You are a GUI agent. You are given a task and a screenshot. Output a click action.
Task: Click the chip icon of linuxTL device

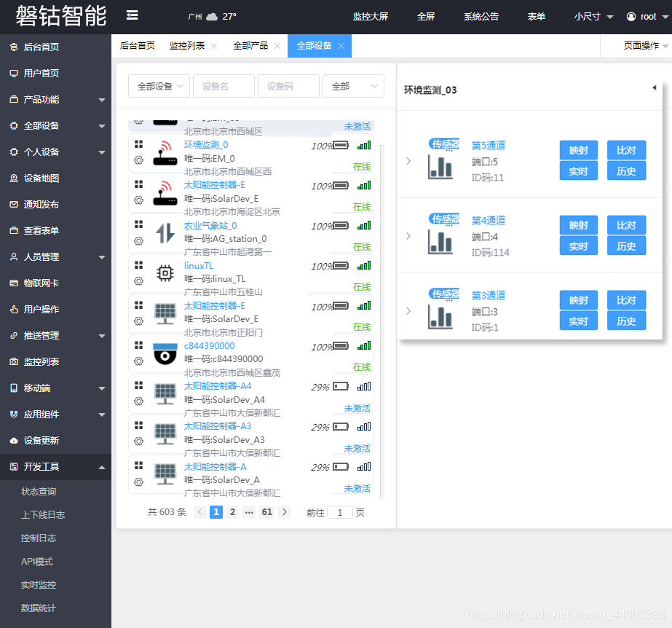[x=165, y=272]
